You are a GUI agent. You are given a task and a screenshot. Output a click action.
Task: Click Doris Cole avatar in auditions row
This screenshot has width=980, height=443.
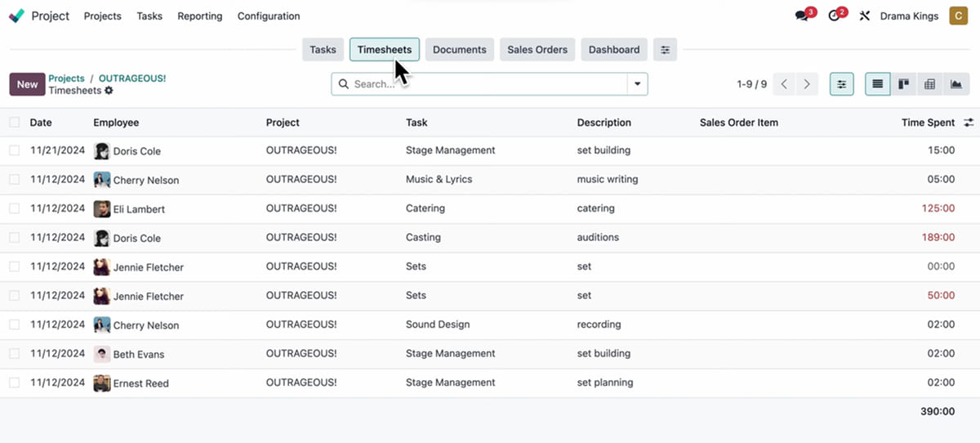[101, 238]
